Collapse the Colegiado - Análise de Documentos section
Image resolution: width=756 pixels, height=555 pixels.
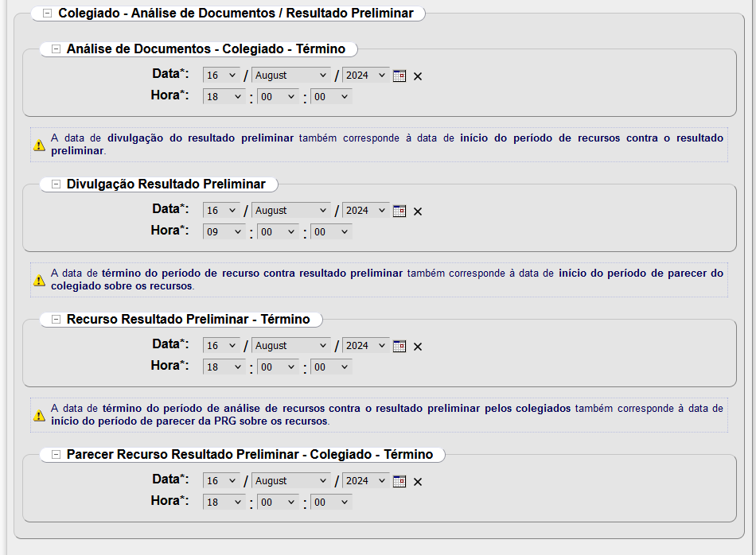[x=48, y=14]
